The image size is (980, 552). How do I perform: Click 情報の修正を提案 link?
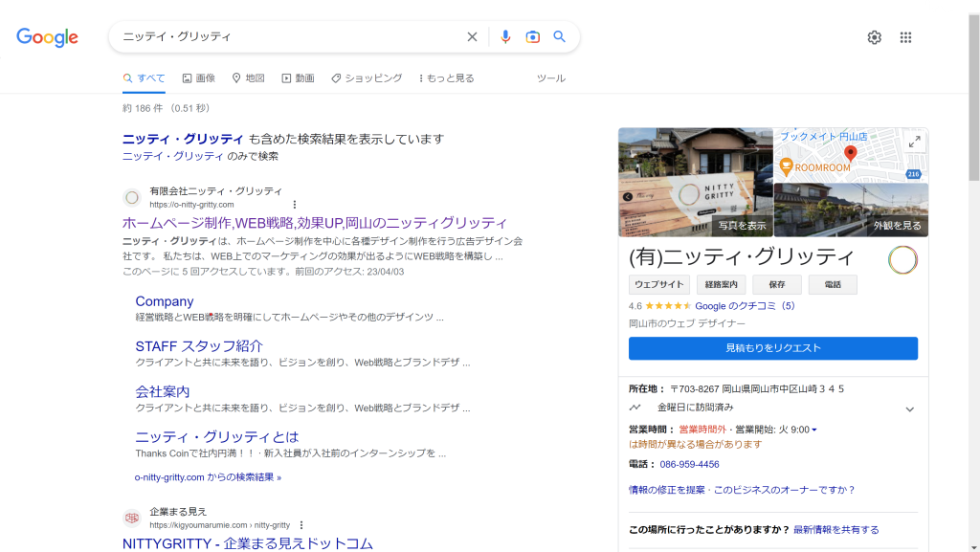[x=667, y=490]
